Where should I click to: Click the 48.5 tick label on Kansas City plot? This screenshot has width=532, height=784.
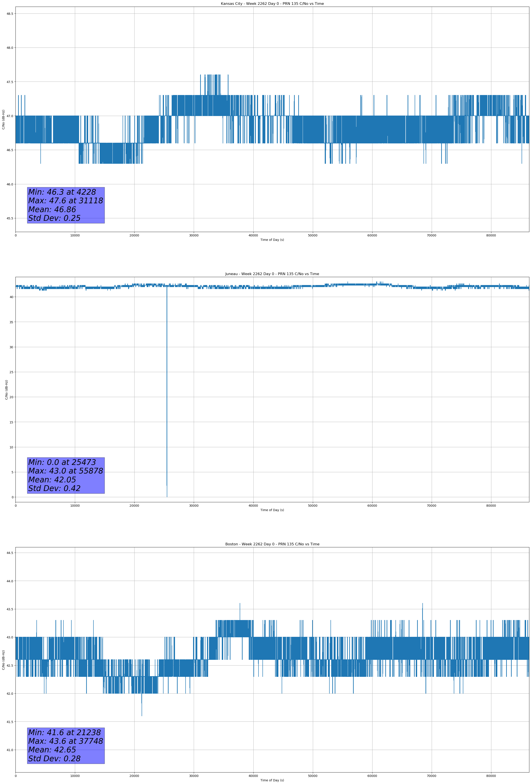point(10,14)
